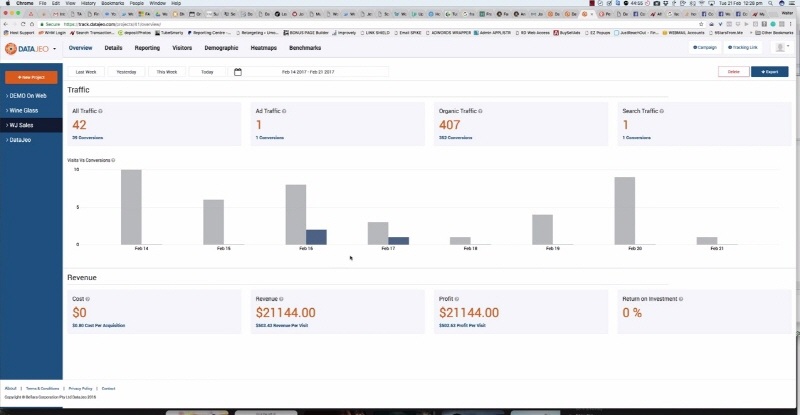Switch to the Overview tab
This screenshot has width=800, height=415.
(x=81, y=48)
